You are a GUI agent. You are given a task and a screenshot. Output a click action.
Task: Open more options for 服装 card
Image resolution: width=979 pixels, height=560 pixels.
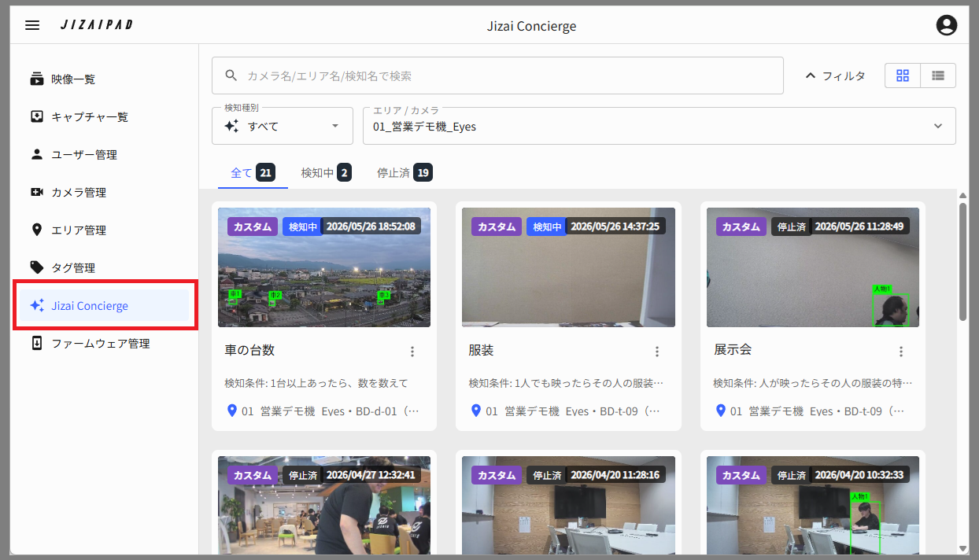pyautogui.click(x=657, y=352)
